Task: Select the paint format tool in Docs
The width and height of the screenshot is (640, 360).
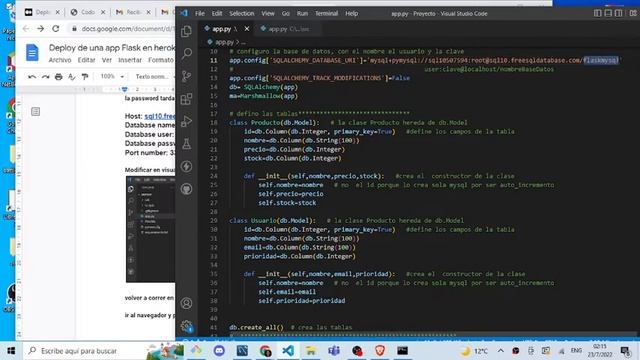Action: [85, 76]
